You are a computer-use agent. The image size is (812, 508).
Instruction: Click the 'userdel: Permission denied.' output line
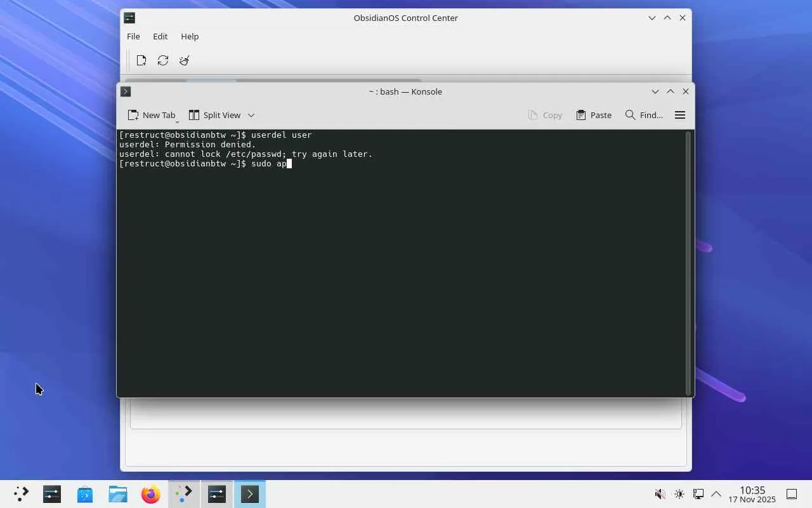tap(187, 145)
